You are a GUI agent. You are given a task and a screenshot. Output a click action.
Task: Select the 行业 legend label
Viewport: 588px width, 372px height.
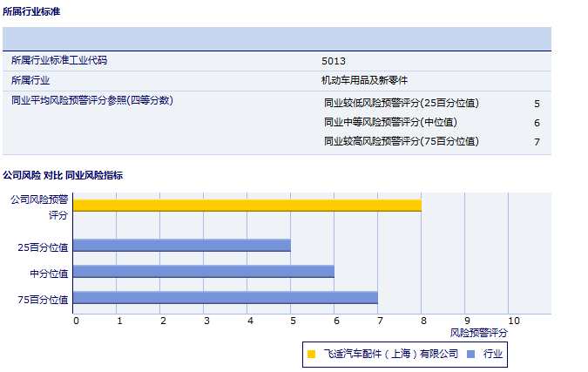click(x=493, y=354)
